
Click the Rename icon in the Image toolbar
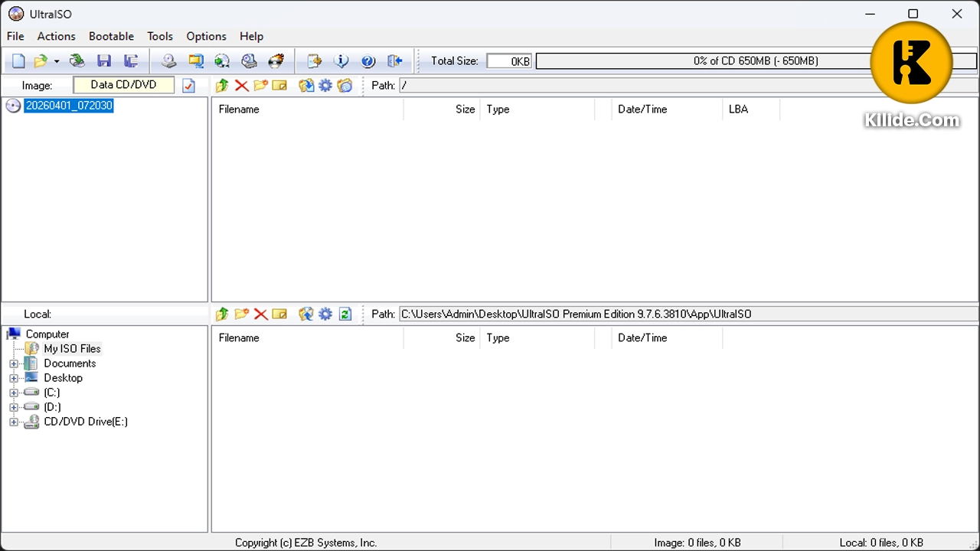tap(279, 86)
